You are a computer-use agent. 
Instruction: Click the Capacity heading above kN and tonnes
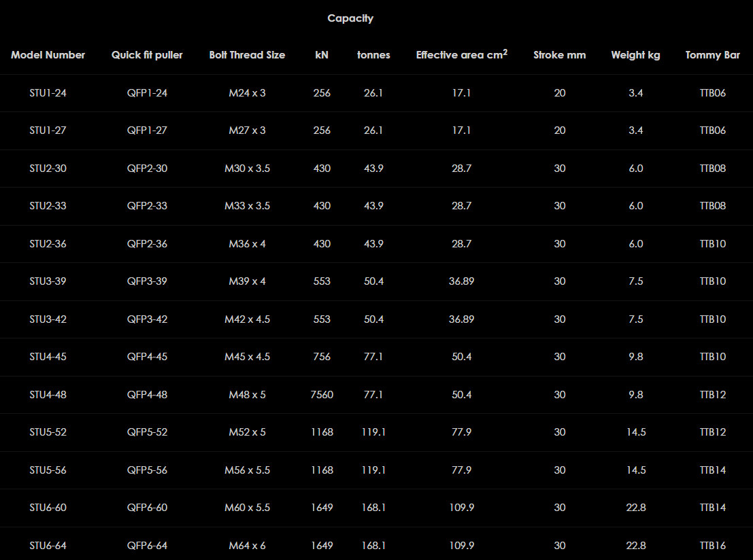(x=350, y=18)
